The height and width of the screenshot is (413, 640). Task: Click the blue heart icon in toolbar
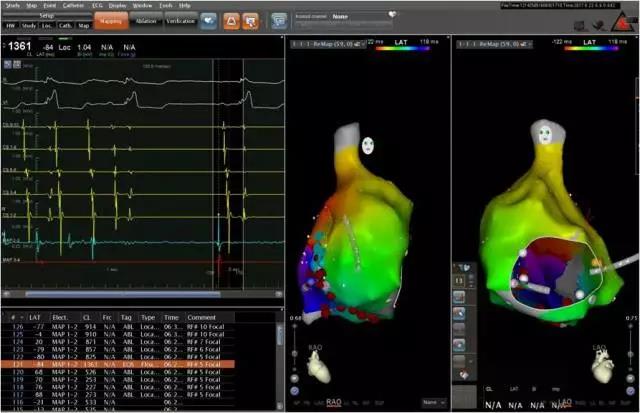209,19
